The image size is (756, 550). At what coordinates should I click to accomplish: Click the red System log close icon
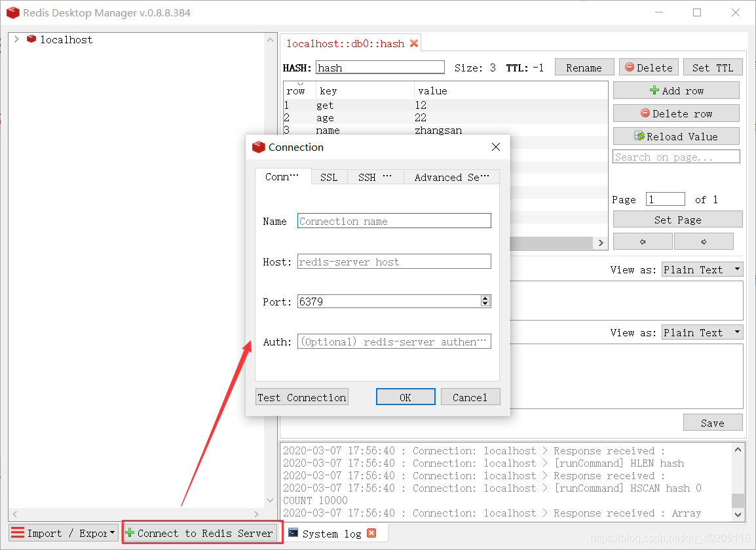coord(371,533)
